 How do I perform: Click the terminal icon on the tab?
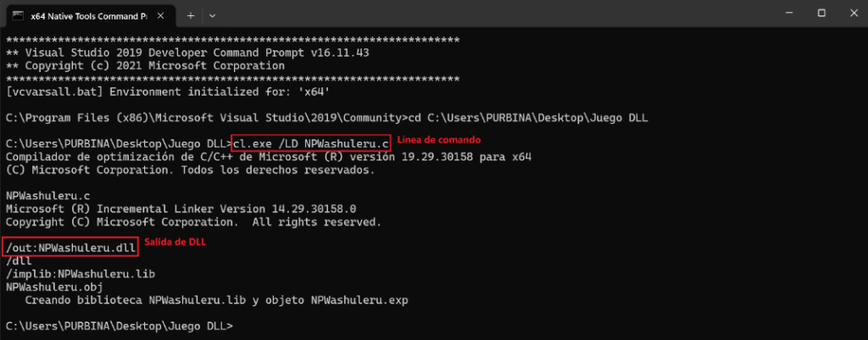17,14
